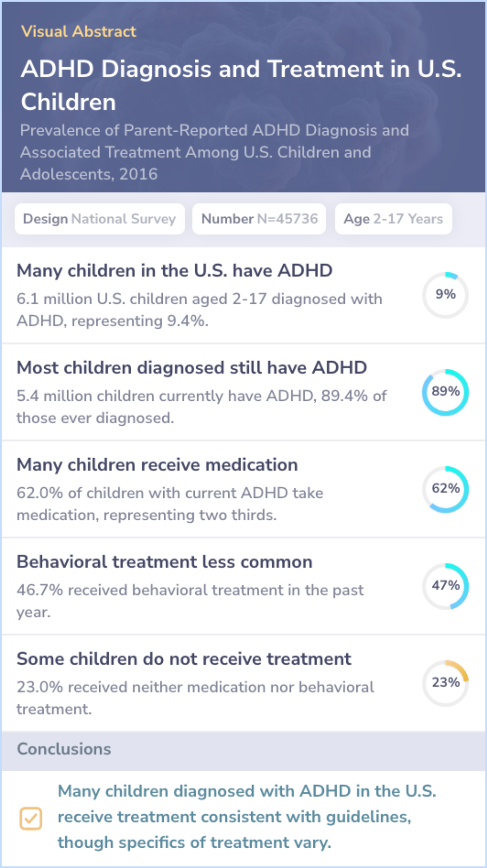Click the Prevalence of Parent-Reported ADHD subtitle
The height and width of the screenshot is (868, 487).
[214, 152]
